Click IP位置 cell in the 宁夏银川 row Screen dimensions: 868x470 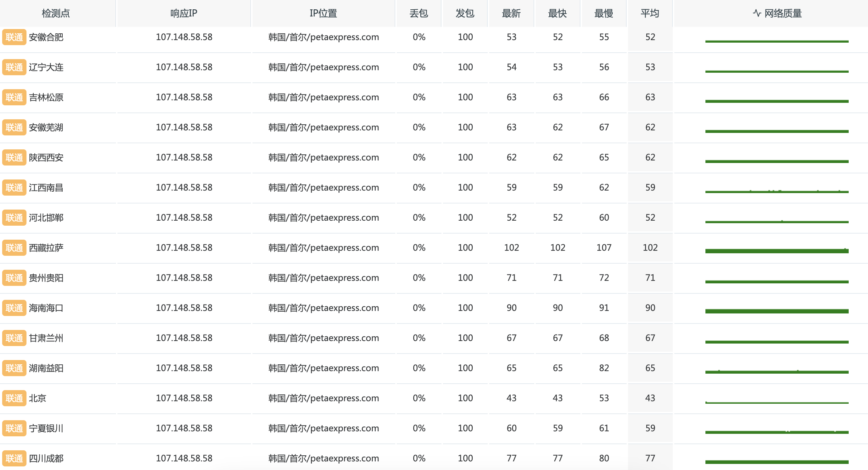[x=323, y=428]
